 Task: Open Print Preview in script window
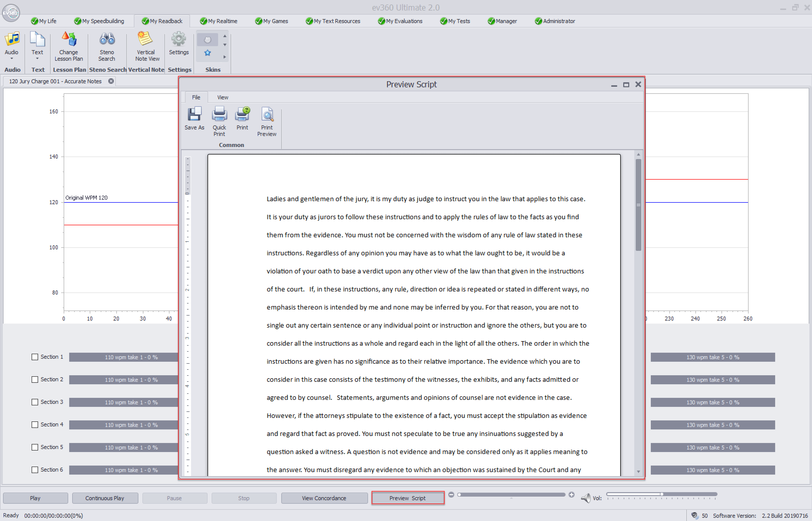pos(267,115)
